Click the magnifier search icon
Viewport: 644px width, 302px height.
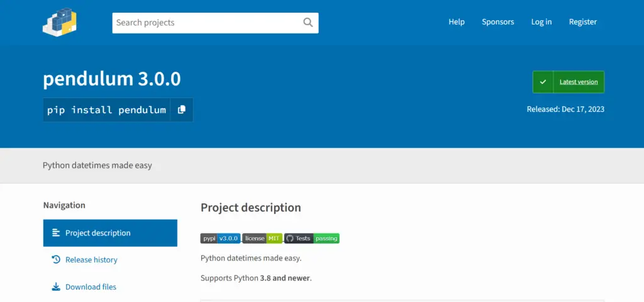308,23
